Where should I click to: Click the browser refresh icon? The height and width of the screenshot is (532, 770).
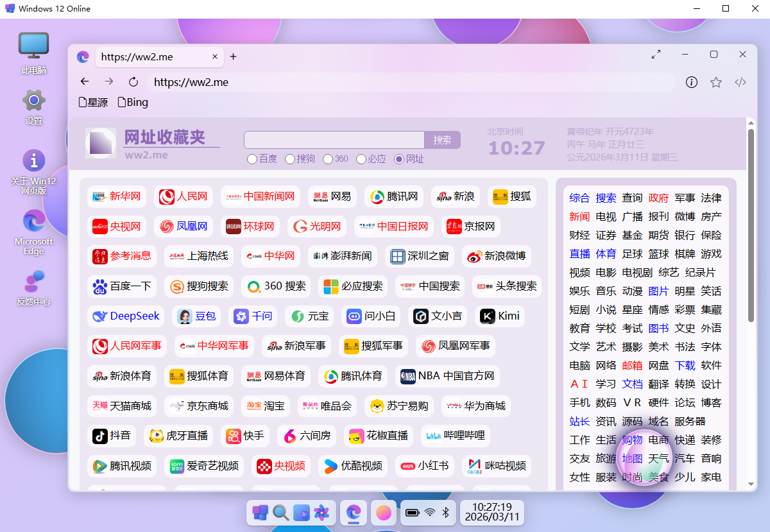[133, 82]
